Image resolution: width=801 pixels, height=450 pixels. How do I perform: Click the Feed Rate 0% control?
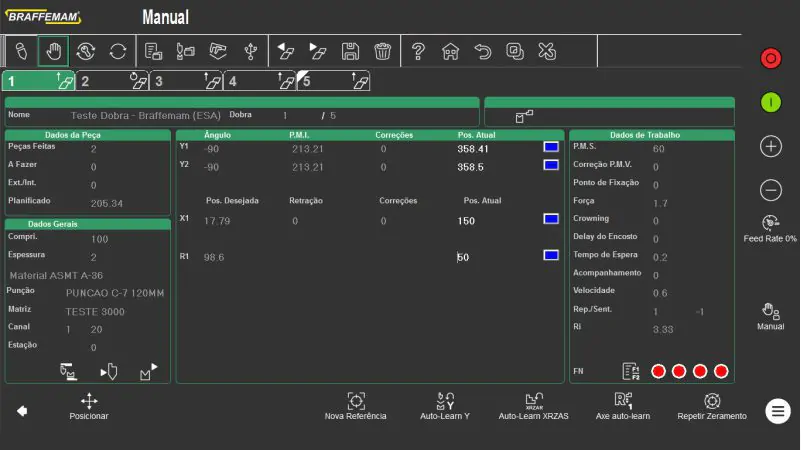coord(770,229)
